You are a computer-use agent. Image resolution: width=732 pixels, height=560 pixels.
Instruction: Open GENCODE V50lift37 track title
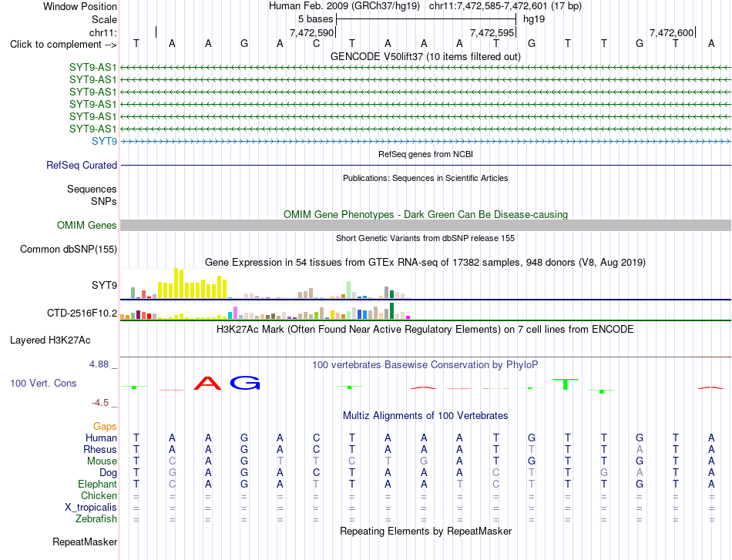(425, 56)
